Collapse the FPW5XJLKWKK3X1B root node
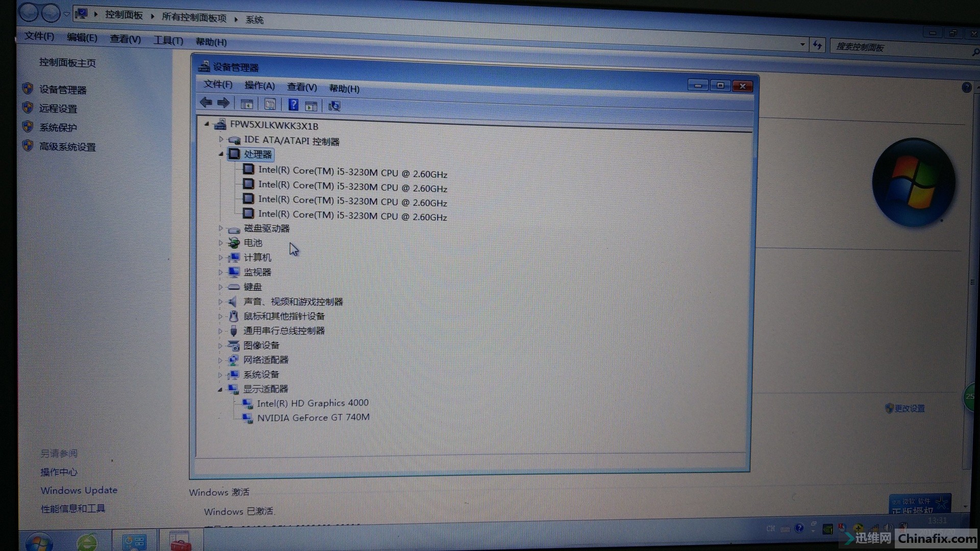This screenshot has height=551, width=980. (207, 124)
